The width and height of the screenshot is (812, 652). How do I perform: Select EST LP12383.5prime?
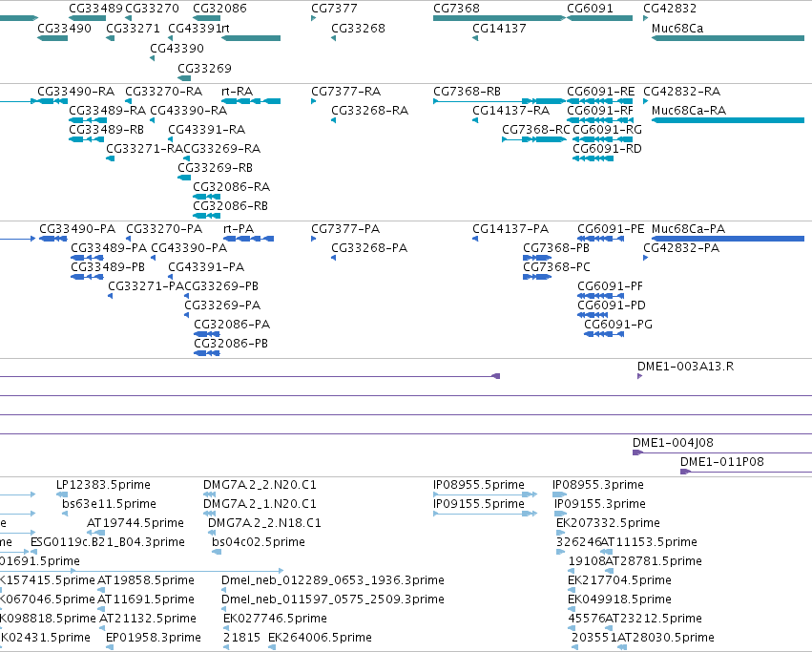click(104, 485)
